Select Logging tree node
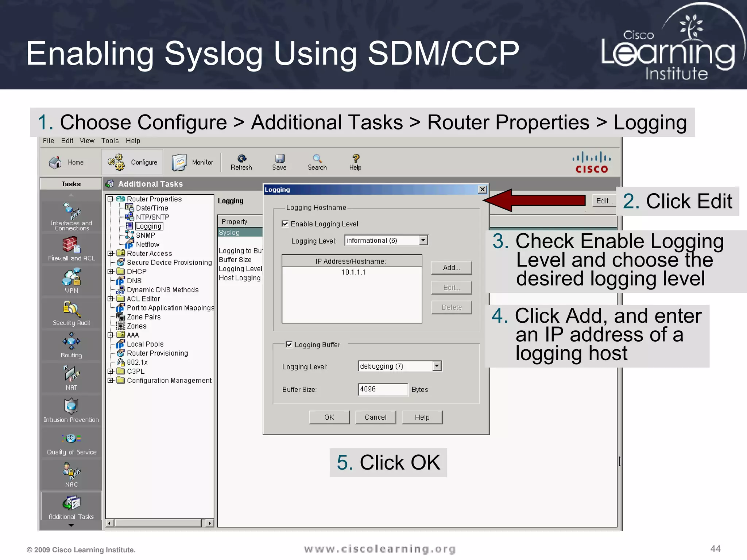The image size is (747, 560). 149,226
